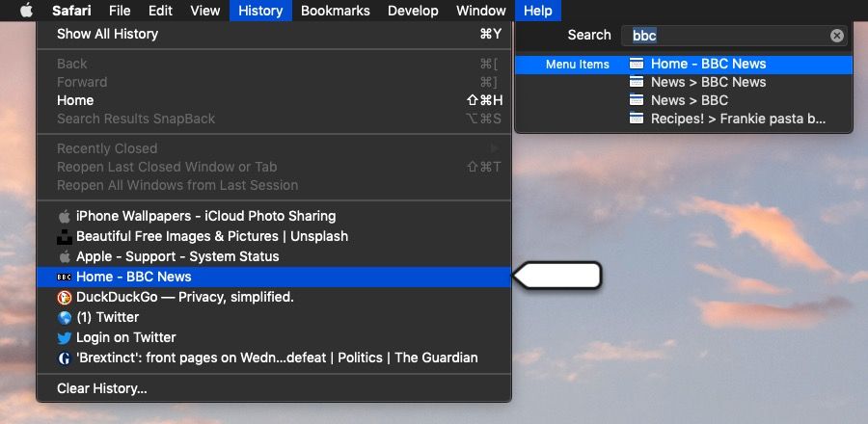Open the Bookmarks menu

pyautogui.click(x=335, y=11)
